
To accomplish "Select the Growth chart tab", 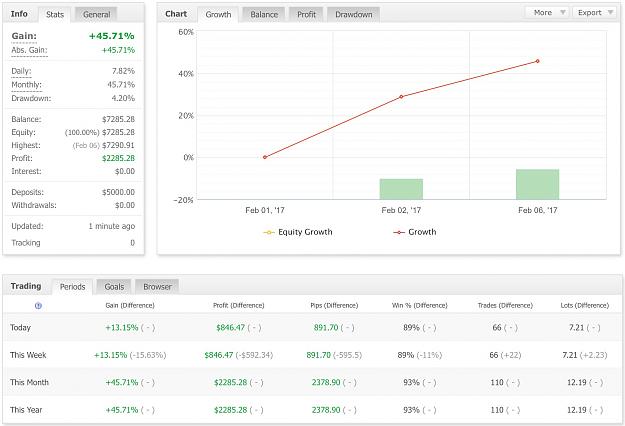I will (x=218, y=14).
